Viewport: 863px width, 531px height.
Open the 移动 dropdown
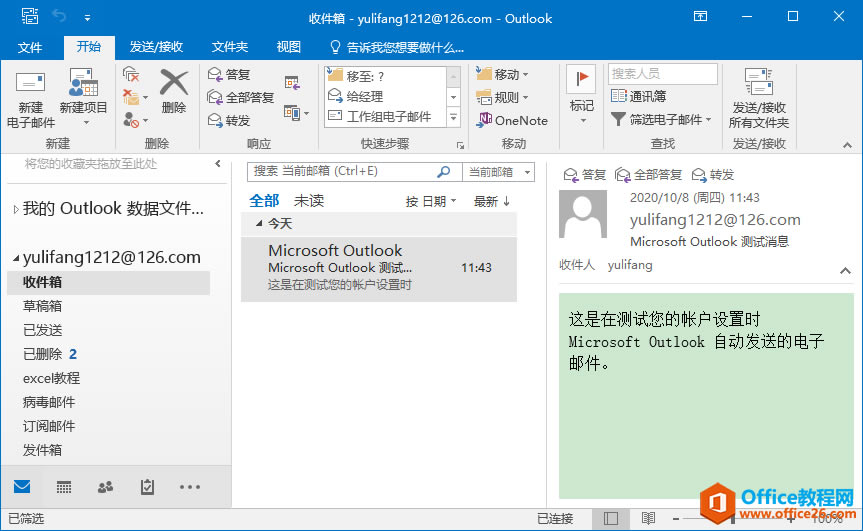[x=502, y=74]
